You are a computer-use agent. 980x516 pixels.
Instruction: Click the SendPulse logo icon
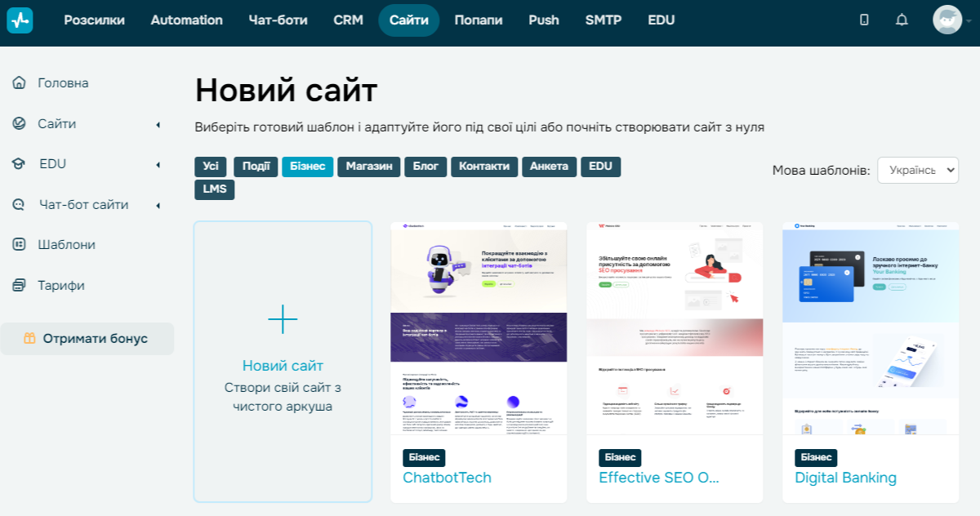click(20, 20)
